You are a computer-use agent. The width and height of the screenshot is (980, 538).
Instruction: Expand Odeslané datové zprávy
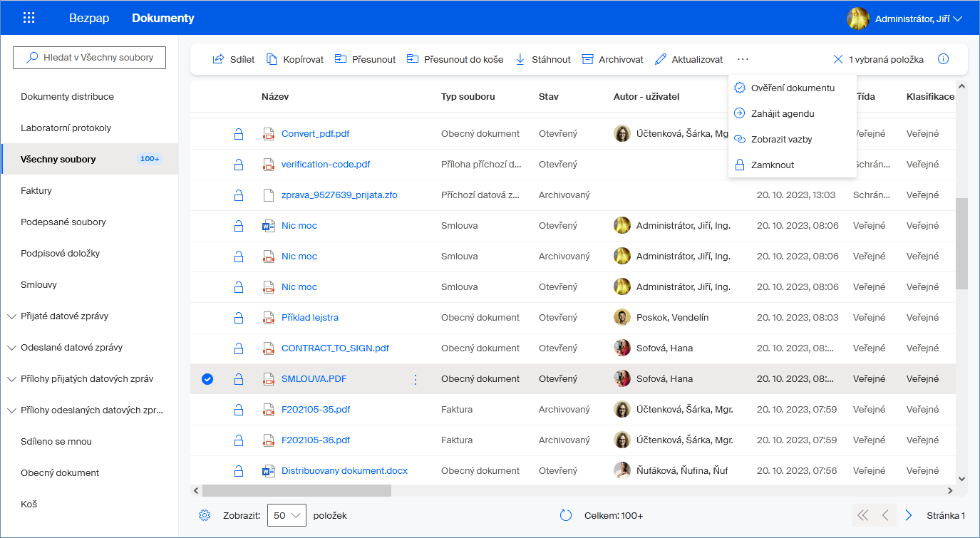[12, 347]
